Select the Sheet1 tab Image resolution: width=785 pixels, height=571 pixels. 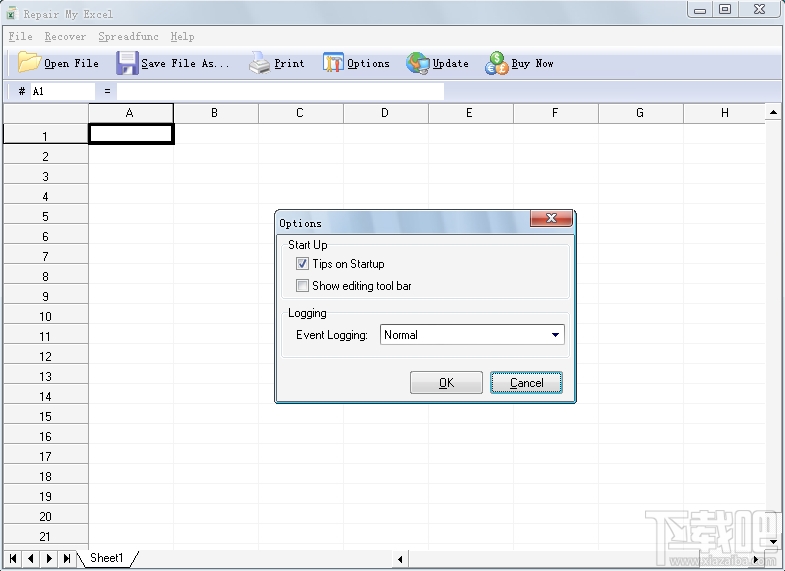[107, 558]
